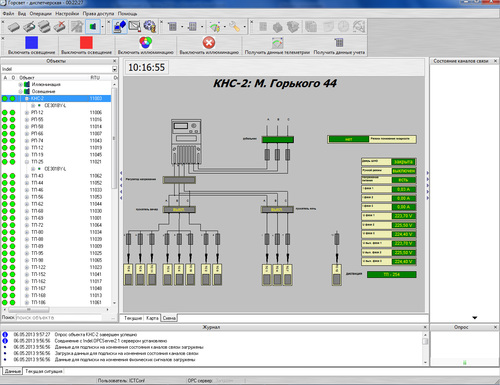
Task: Switch to the Карта tab
Action: coord(152,318)
